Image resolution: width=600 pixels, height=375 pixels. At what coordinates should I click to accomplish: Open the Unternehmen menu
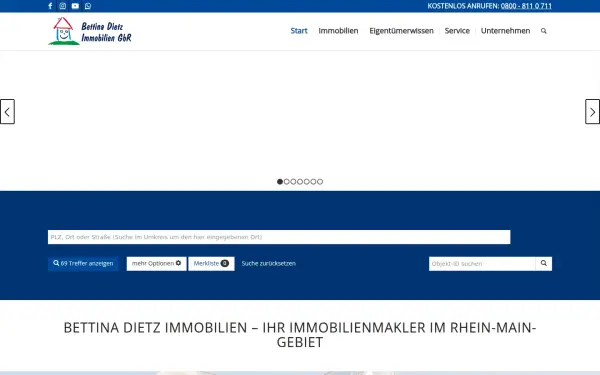click(505, 31)
